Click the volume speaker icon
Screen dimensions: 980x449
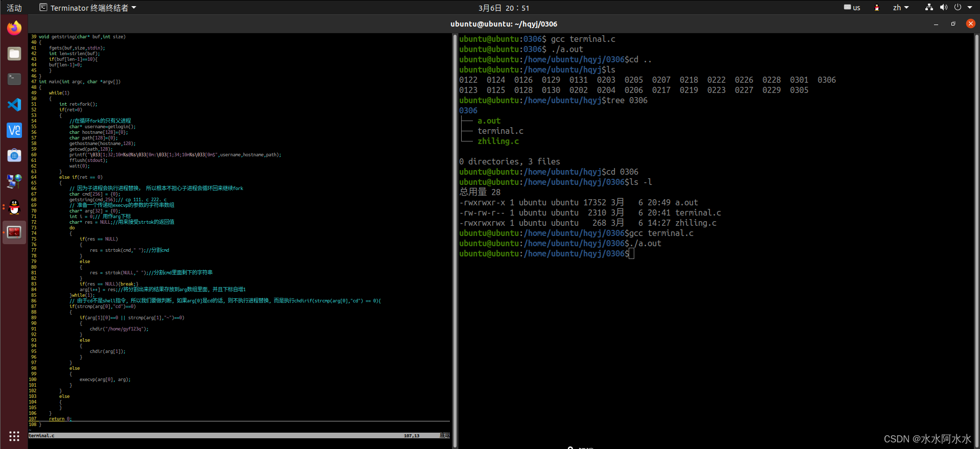tap(943, 8)
